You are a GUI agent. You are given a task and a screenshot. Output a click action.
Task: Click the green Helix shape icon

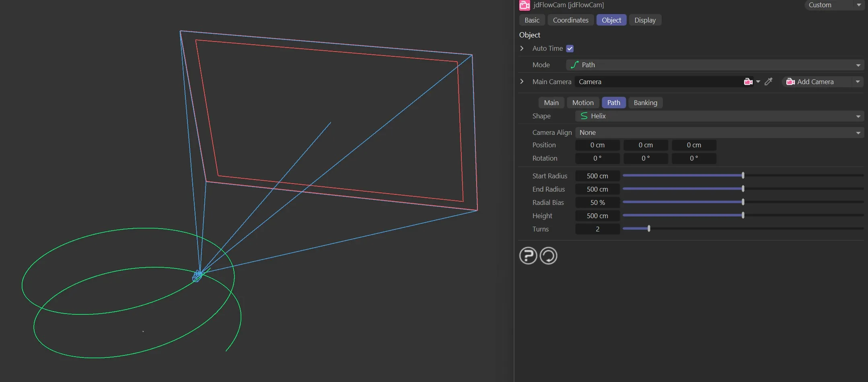[x=584, y=116]
